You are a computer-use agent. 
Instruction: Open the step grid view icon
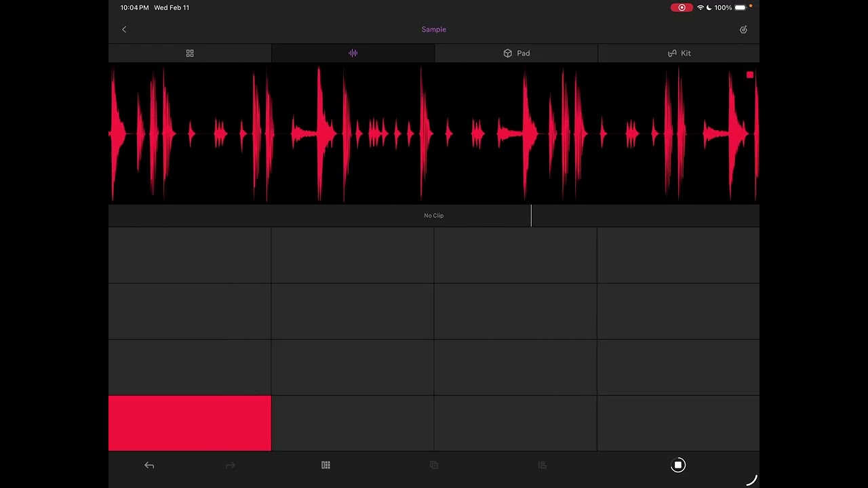tap(325, 465)
